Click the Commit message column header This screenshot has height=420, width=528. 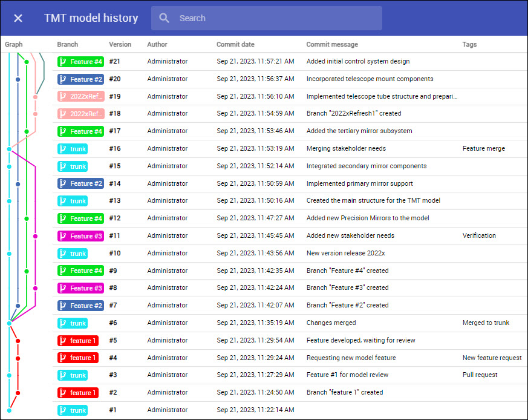click(332, 44)
